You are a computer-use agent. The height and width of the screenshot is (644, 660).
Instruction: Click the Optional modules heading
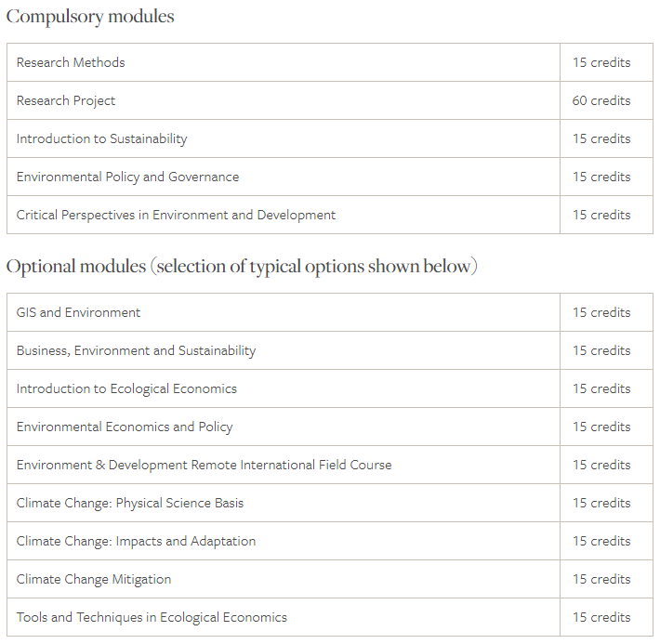coord(242,267)
